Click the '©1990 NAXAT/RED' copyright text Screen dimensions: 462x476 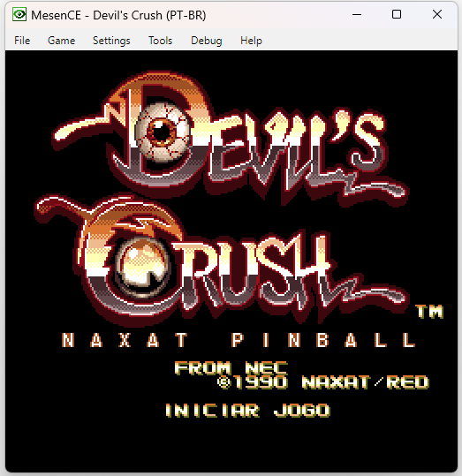pyautogui.click(x=323, y=382)
